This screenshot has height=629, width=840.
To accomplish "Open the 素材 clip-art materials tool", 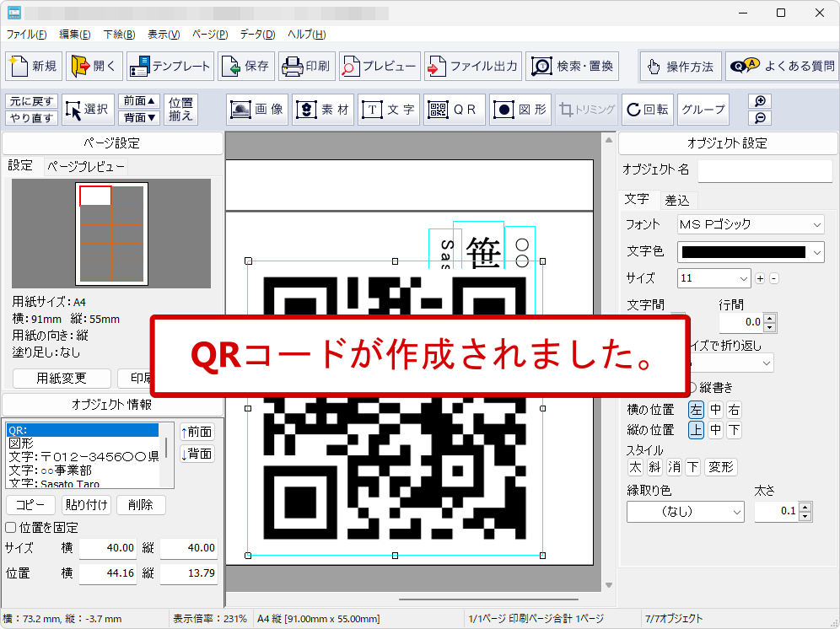I will (323, 110).
